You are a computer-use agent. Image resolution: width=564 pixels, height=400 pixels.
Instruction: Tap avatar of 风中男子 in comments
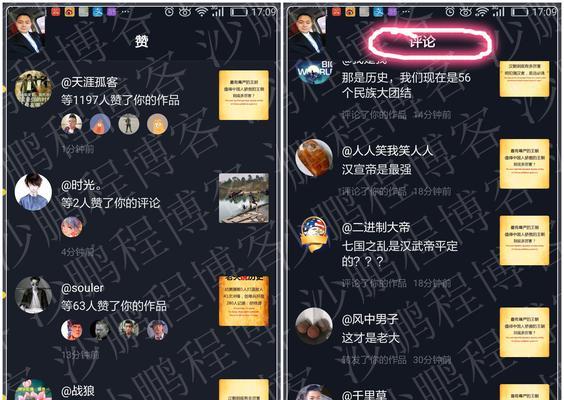point(314,326)
